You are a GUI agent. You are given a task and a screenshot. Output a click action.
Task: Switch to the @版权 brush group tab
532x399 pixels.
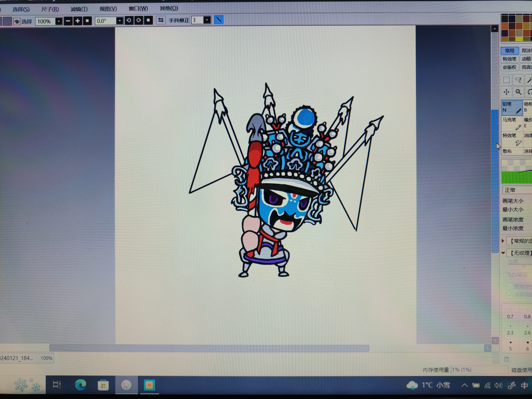(509, 67)
